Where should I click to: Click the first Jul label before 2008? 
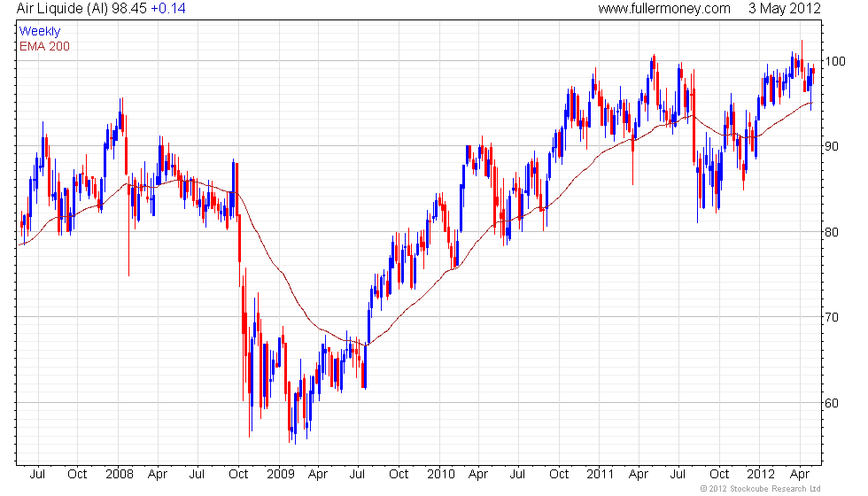click(37, 475)
